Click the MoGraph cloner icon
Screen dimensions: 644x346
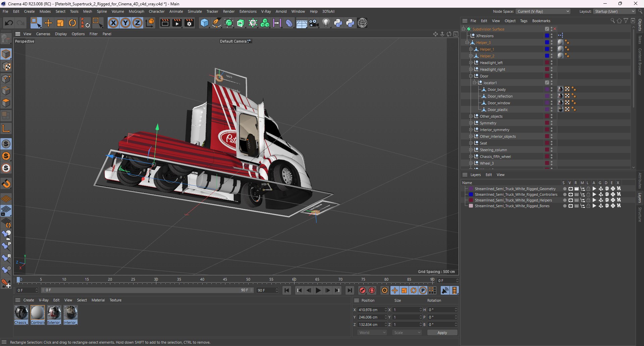click(x=265, y=23)
